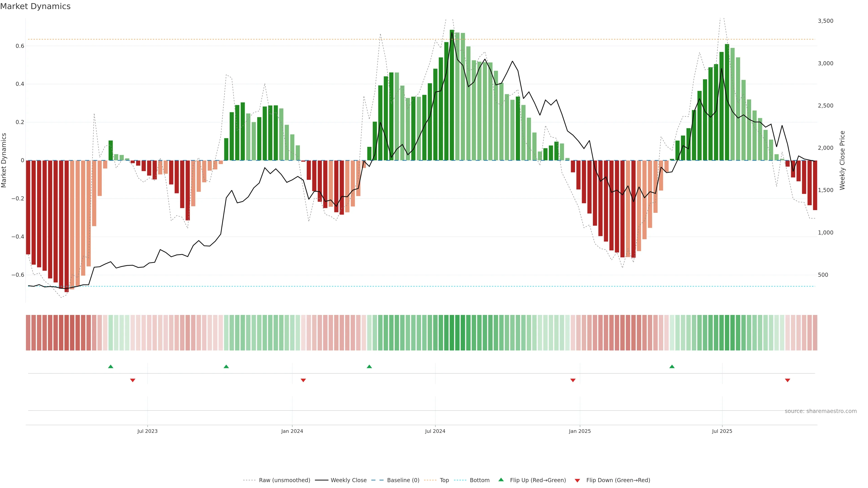
Task: Click the Jul 2024 axis label
Action: tap(435, 431)
